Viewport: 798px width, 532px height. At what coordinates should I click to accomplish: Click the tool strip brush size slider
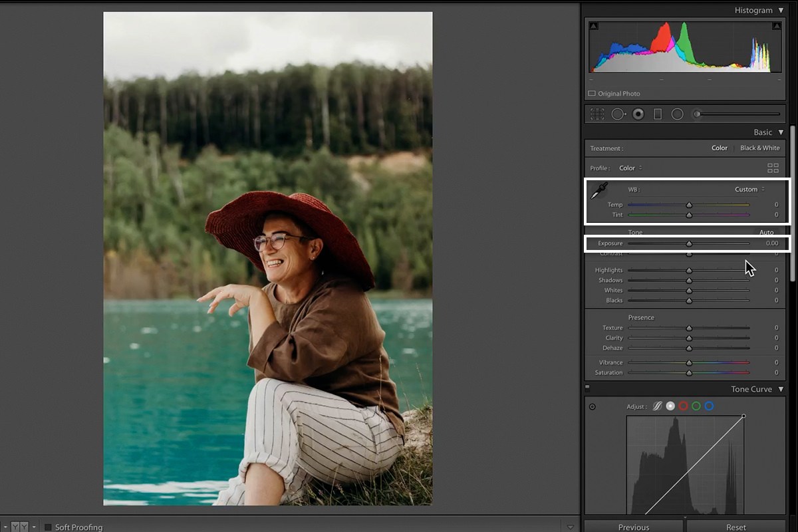point(736,114)
